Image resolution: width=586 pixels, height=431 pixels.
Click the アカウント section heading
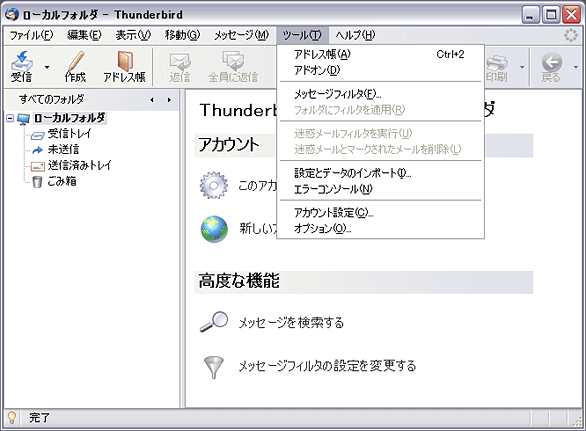229,145
